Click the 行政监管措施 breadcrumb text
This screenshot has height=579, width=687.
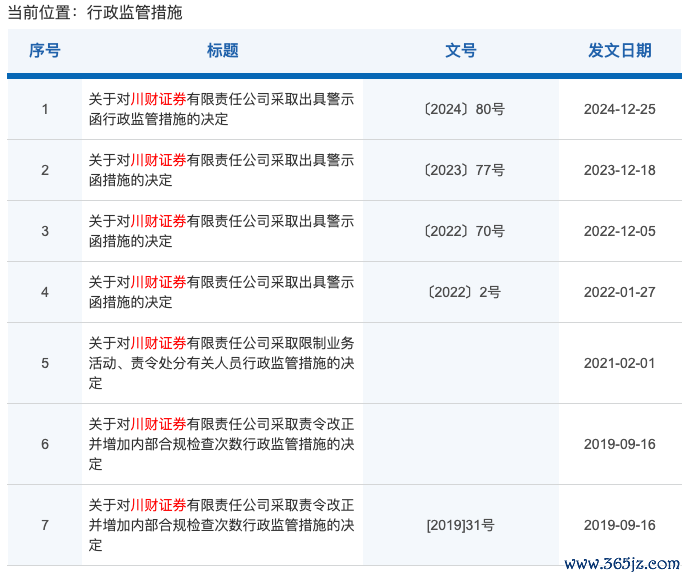coord(135,13)
